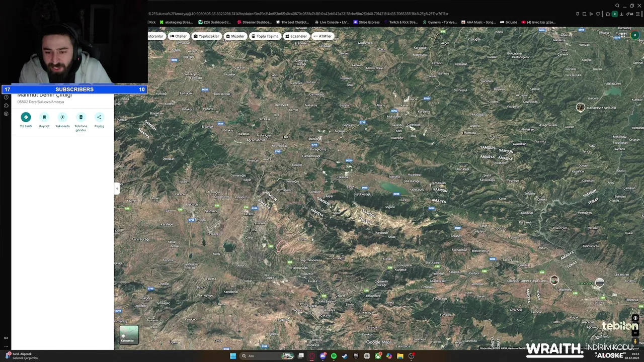Image resolution: width=644 pixels, height=362 pixels.
Task: Select the Oteller category chip
Action: [x=178, y=36]
